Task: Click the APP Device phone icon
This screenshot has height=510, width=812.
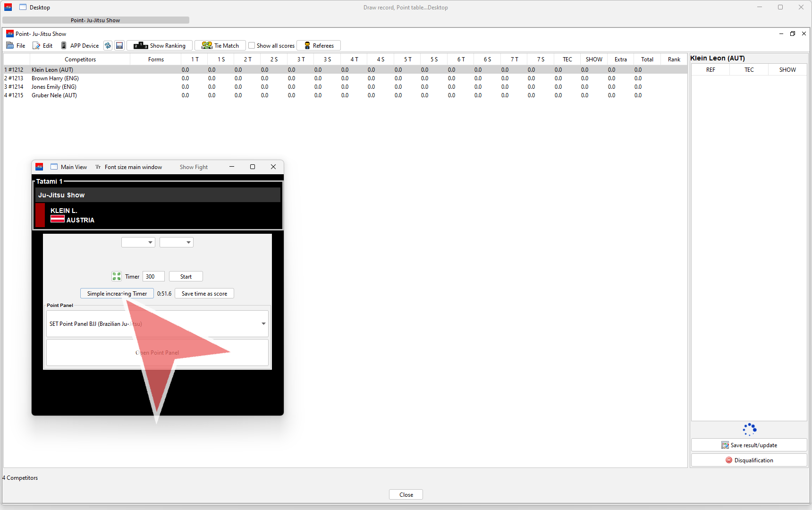Action: click(x=64, y=46)
